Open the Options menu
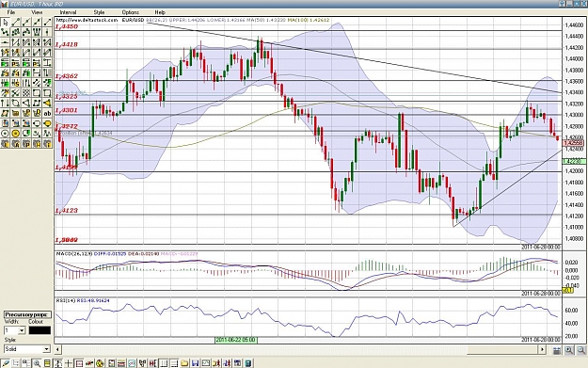This screenshot has width=588, height=368. click(x=130, y=12)
